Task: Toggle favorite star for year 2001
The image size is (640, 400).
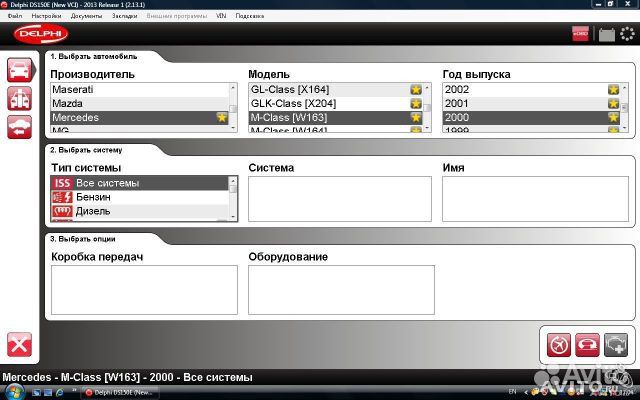Action: [613, 104]
